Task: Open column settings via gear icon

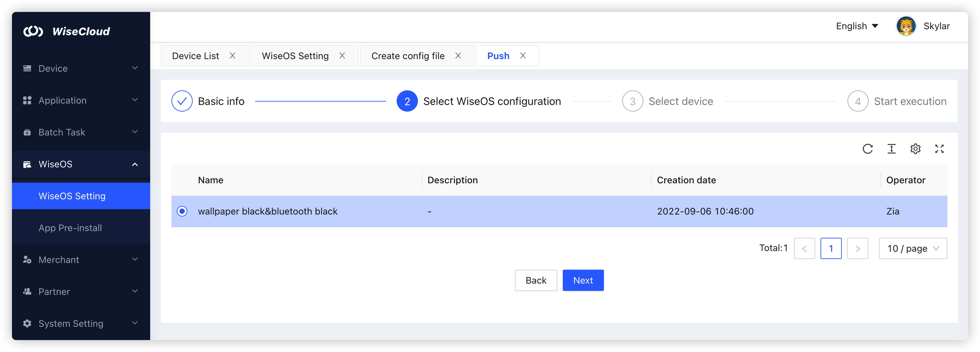Action: point(916,149)
